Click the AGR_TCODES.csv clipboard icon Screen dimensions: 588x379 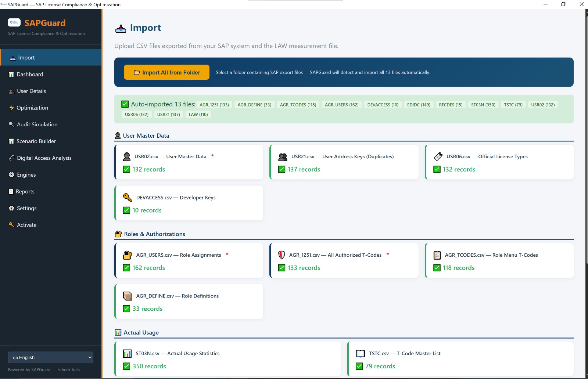(437, 255)
